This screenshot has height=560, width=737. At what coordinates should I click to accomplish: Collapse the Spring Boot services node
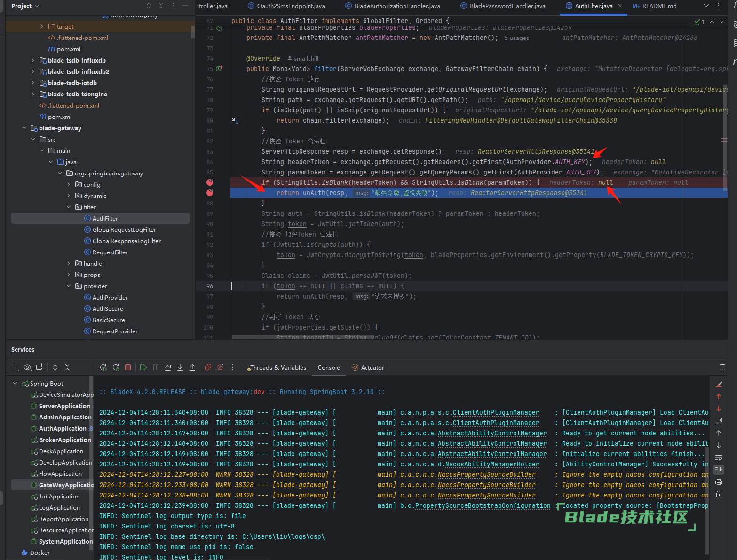15,383
